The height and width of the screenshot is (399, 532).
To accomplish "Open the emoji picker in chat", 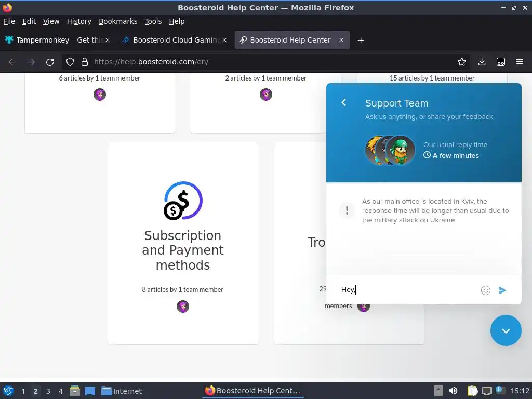I will coord(486,290).
